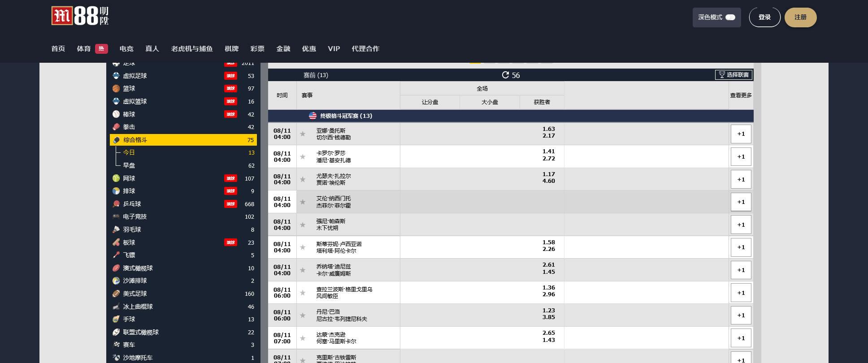Select the darts (飞镖) icon
Screen dimensions: 868x363
pos(116,255)
